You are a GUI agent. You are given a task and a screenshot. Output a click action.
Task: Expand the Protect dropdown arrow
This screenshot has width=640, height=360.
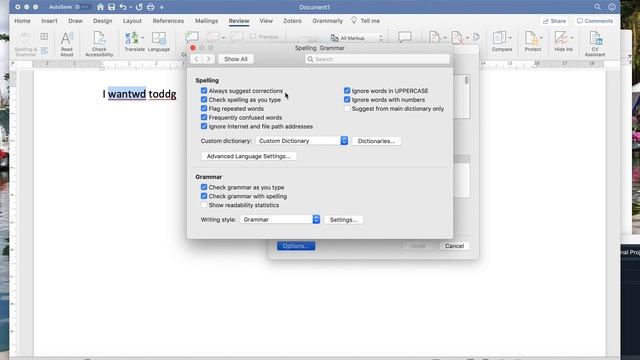tap(541, 38)
